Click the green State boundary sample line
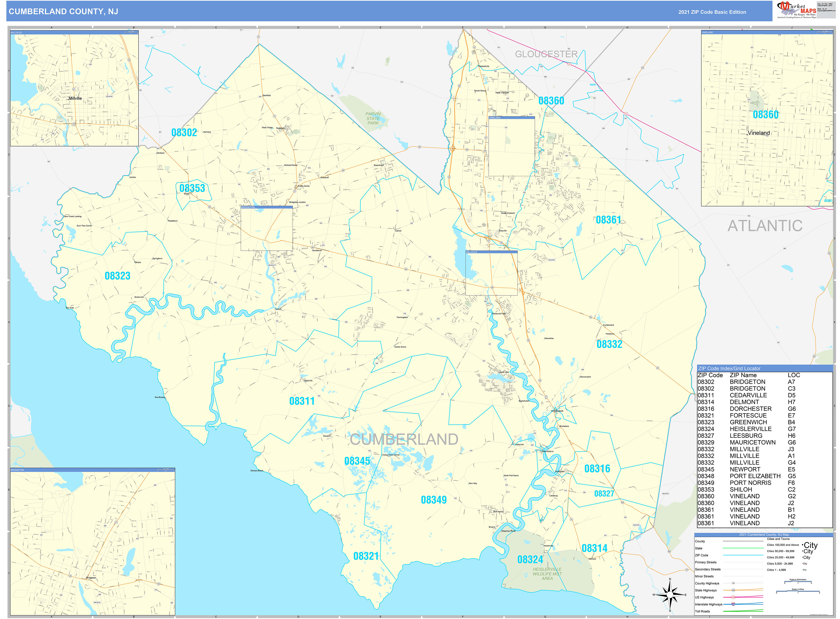The height and width of the screenshot is (619, 840). coord(743,548)
